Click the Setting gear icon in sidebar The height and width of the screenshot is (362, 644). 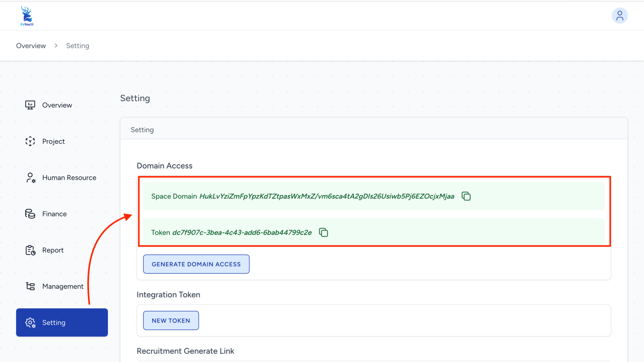click(x=30, y=322)
